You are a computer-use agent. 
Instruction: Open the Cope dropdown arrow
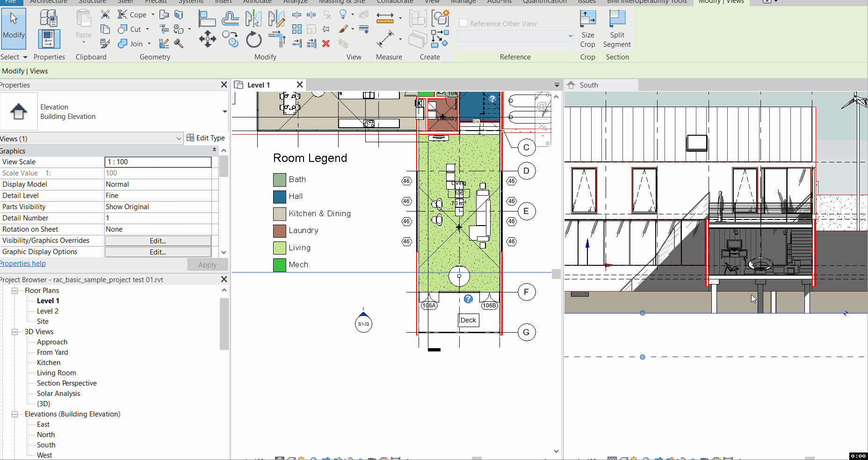(x=153, y=15)
